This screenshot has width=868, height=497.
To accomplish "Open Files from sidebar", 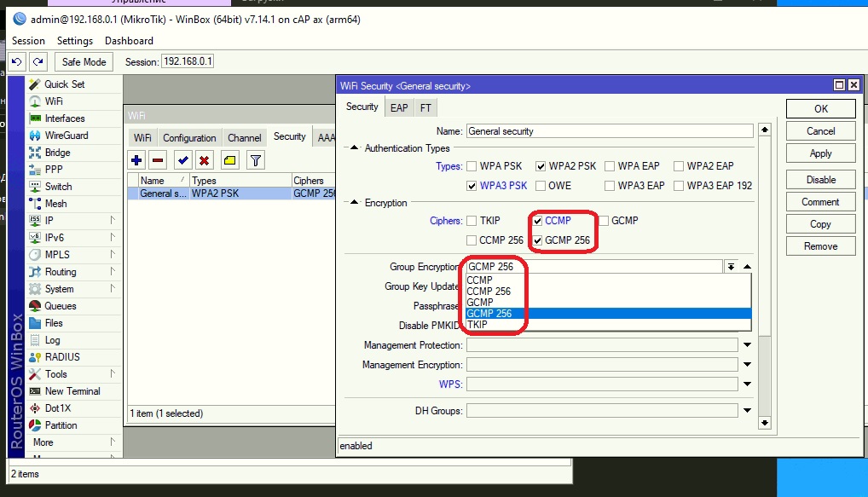I will tap(54, 322).
